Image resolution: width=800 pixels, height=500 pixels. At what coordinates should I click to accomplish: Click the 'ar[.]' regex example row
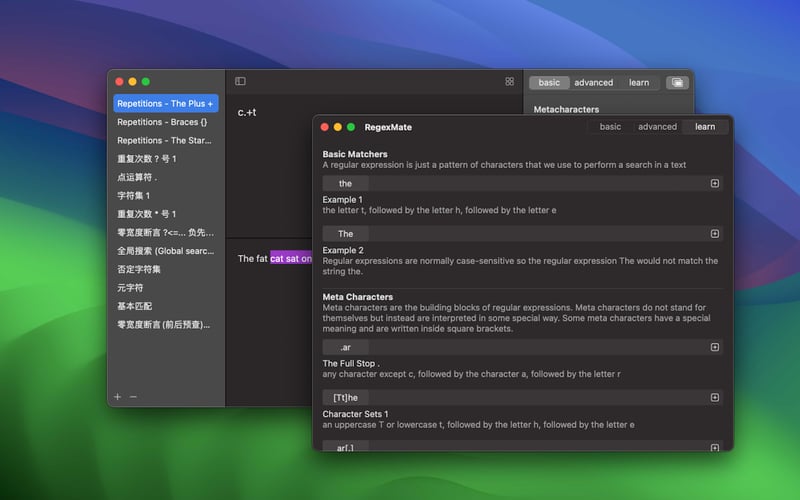pos(522,447)
